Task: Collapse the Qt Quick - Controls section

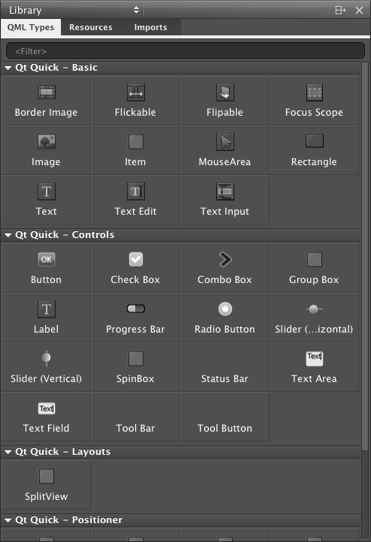Action: (x=8, y=235)
